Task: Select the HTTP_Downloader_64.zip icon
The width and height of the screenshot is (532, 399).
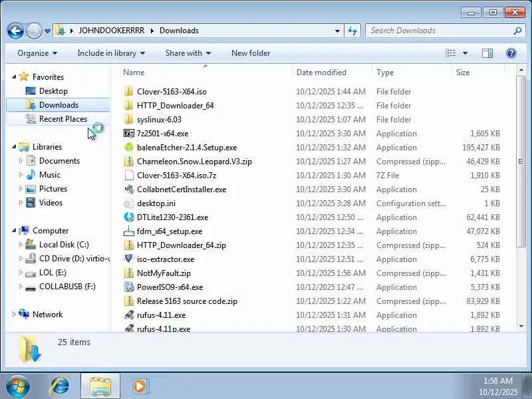Action: pyautogui.click(x=128, y=245)
